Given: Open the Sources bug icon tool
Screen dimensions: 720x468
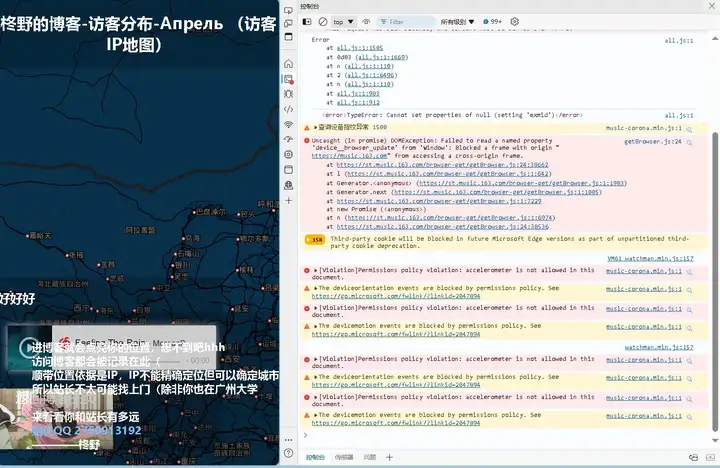Looking at the screenshot, I should point(288,94).
